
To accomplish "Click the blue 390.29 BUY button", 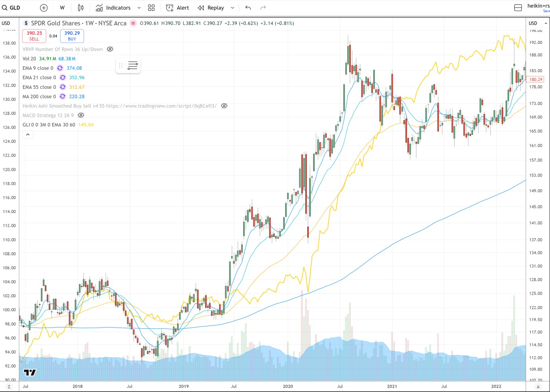I will (x=72, y=36).
